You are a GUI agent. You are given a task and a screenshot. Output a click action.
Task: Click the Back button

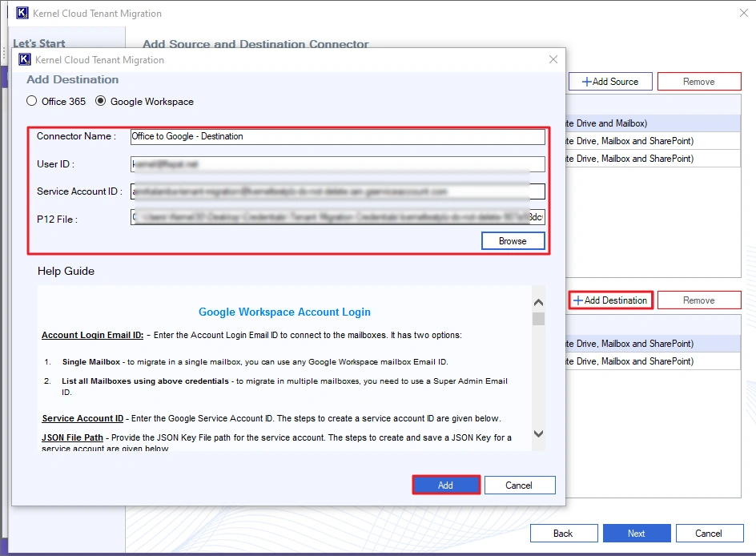click(564, 533)
